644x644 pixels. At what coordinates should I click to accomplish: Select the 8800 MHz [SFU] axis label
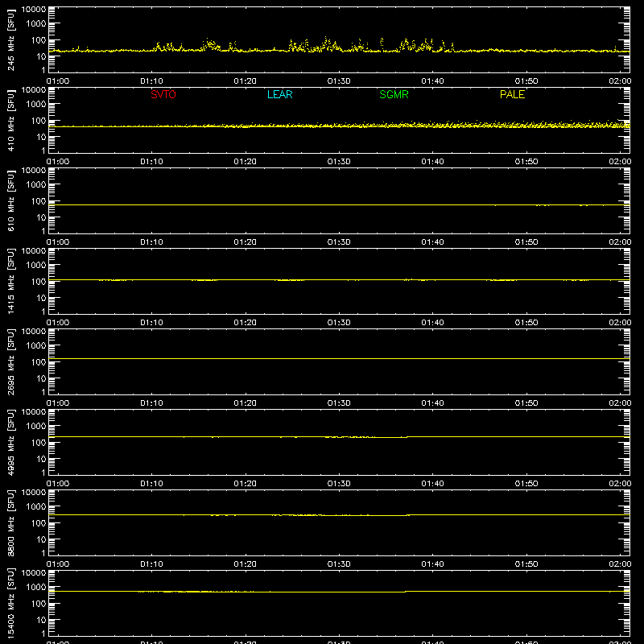(x=11, y=522)
